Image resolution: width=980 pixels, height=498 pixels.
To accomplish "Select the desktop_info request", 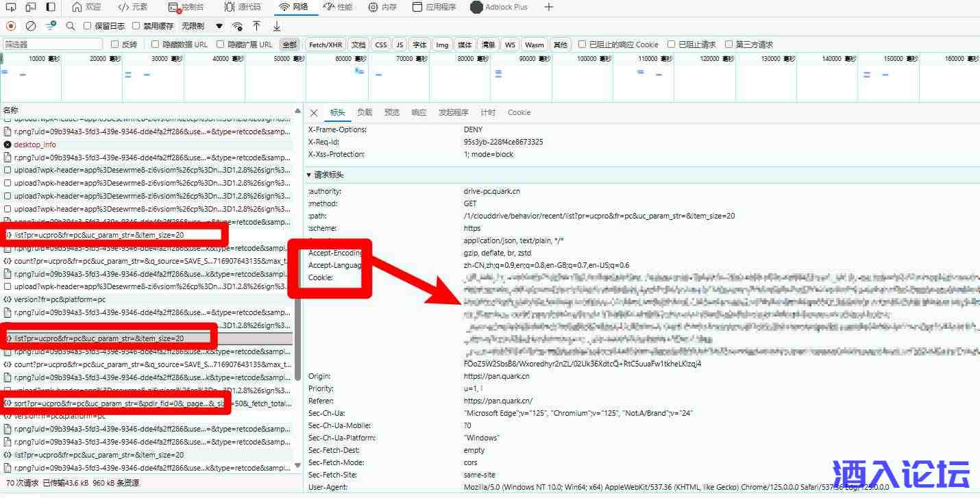I will [35, 145].
